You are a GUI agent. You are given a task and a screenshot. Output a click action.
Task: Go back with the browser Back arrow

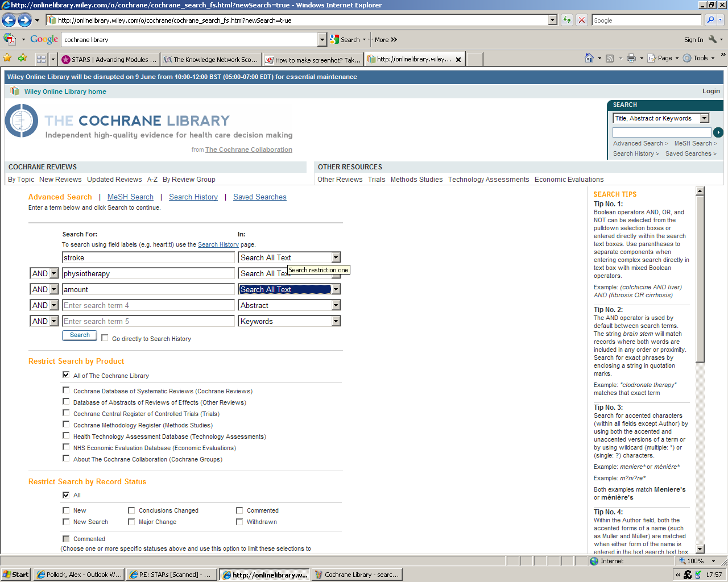(9, 20)
